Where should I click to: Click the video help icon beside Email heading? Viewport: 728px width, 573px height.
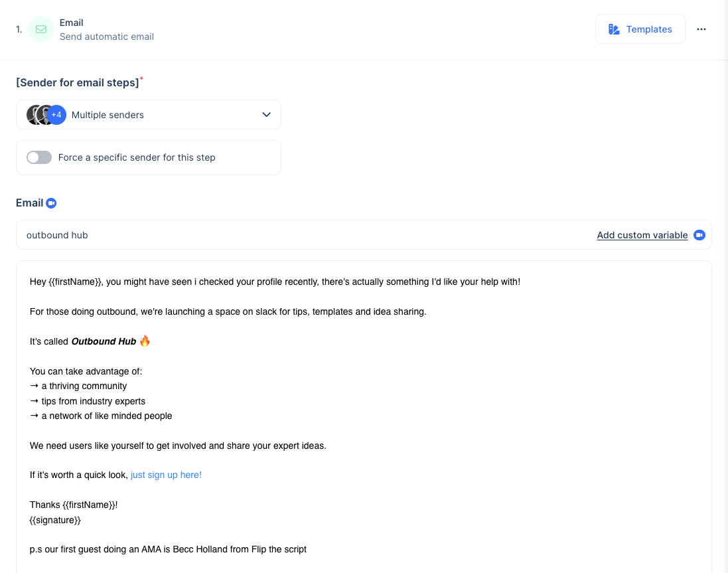coord(51,203)
